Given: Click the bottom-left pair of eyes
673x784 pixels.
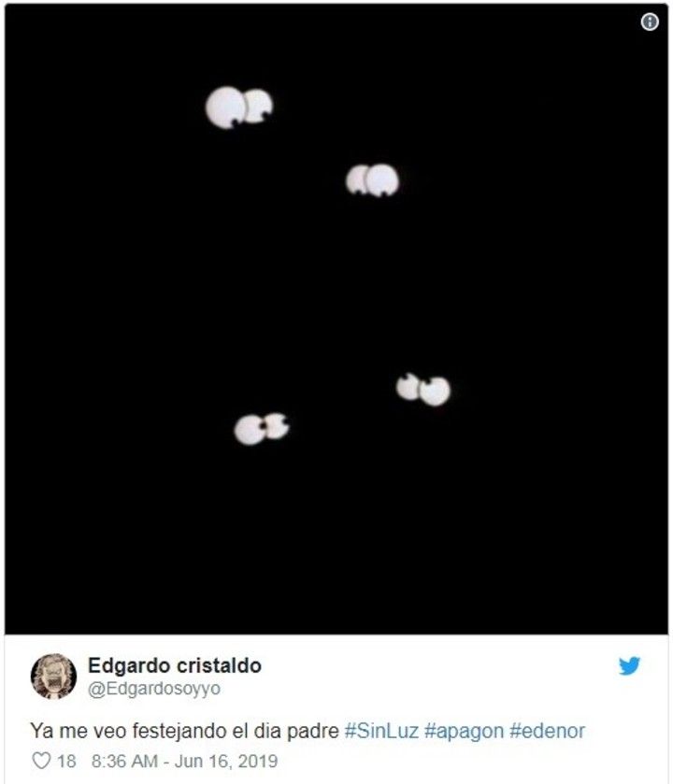Looking at the screenshot, I should [x=262, y=429].
